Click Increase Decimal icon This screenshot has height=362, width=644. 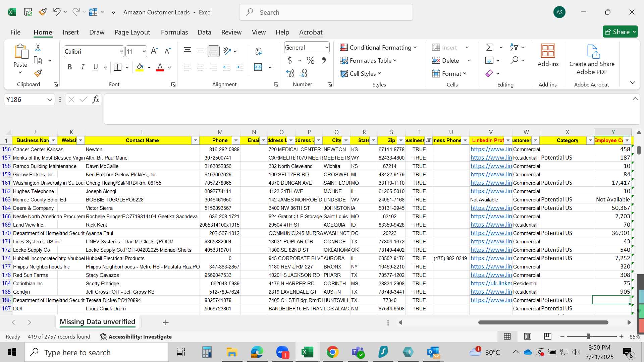pos(290,73)
